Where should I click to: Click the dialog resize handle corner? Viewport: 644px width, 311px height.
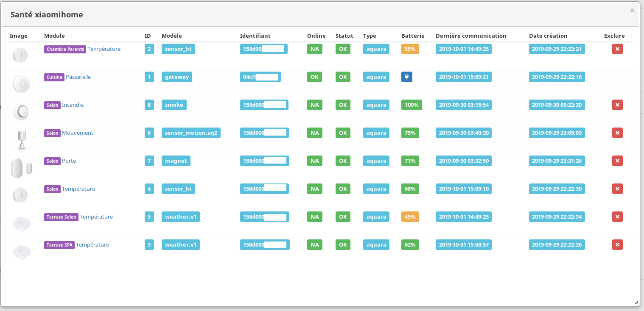coord(636,303)
